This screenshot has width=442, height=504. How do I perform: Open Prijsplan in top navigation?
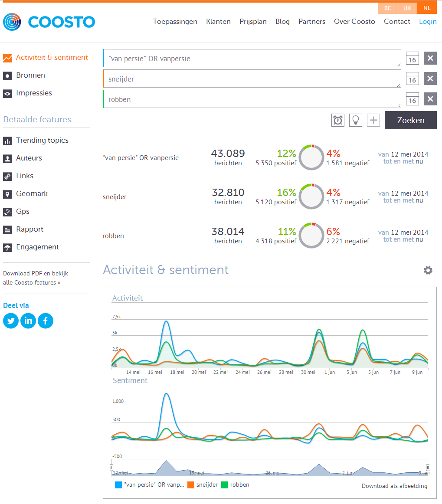click(253, 21)
